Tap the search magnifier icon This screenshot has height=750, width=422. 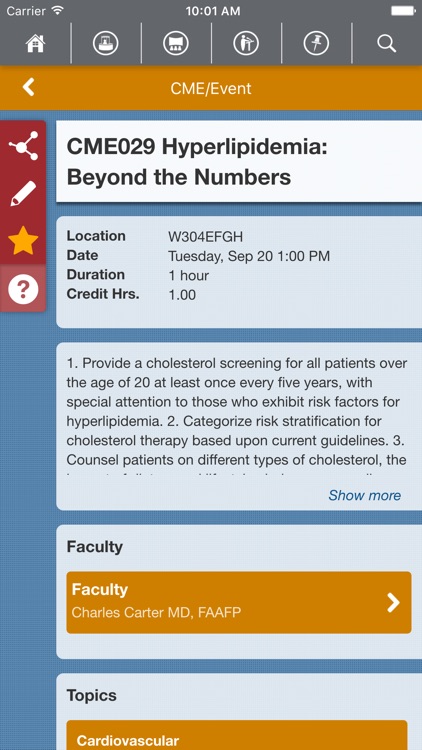pos(386,44)
